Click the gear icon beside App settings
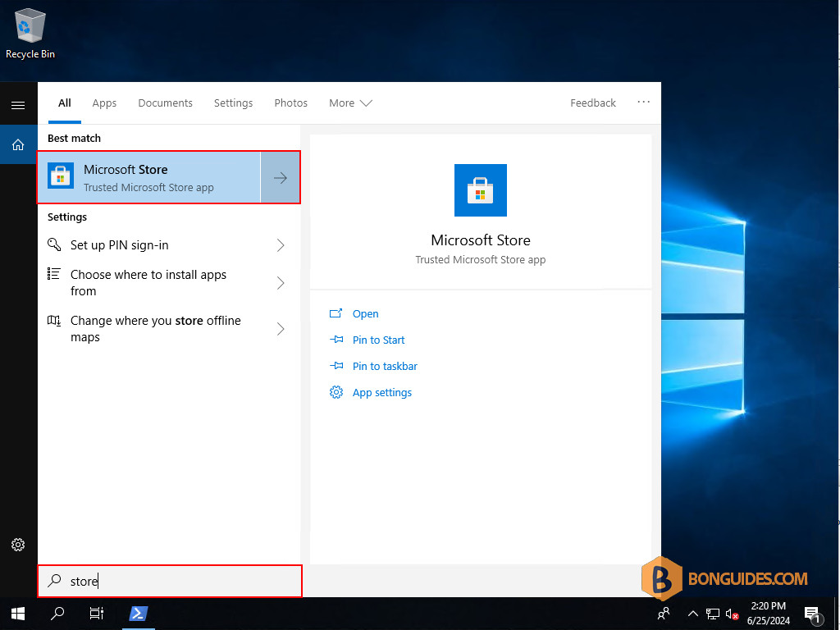This screenshot has height=630, width=840. point(336,392)
